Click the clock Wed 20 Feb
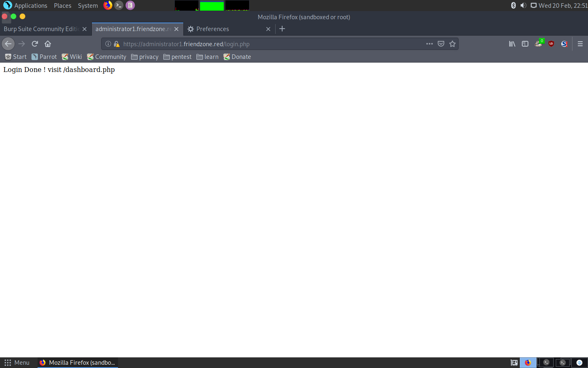The image size is (588, 368). click(563, 5)
